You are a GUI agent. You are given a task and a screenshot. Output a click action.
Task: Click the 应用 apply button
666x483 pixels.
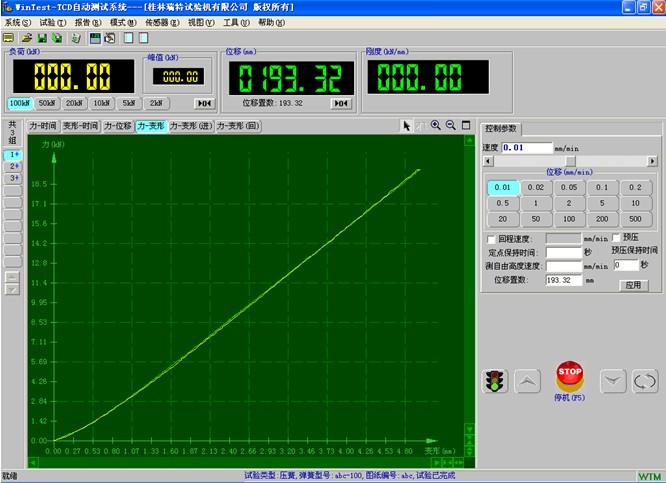[632, 285]
